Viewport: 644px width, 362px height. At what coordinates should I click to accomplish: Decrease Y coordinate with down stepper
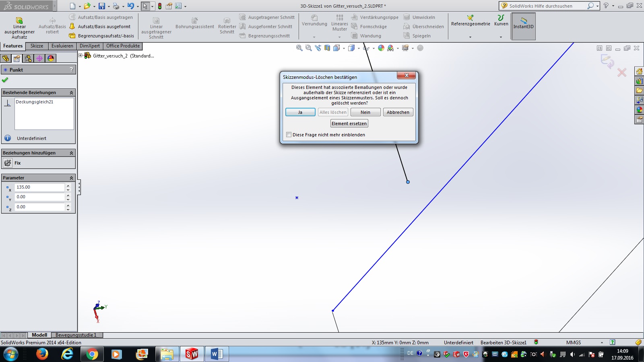(68, 199)
